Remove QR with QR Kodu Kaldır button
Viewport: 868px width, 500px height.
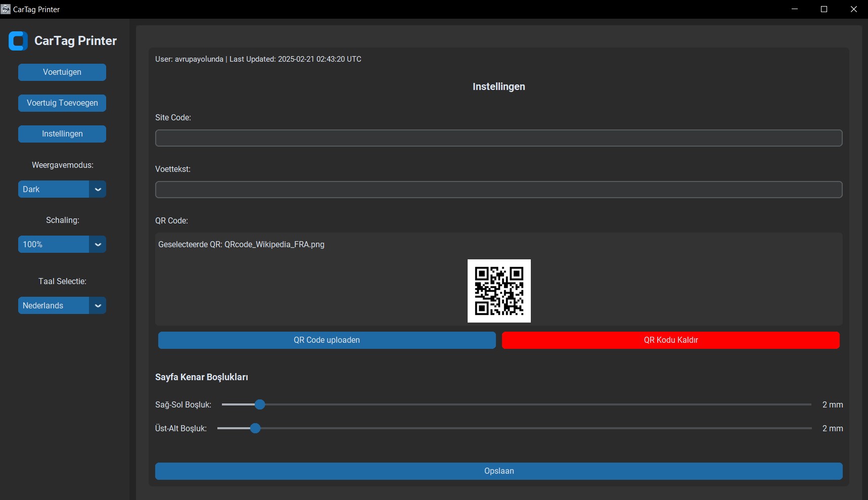pyautogui.click(x=670, y=340)
